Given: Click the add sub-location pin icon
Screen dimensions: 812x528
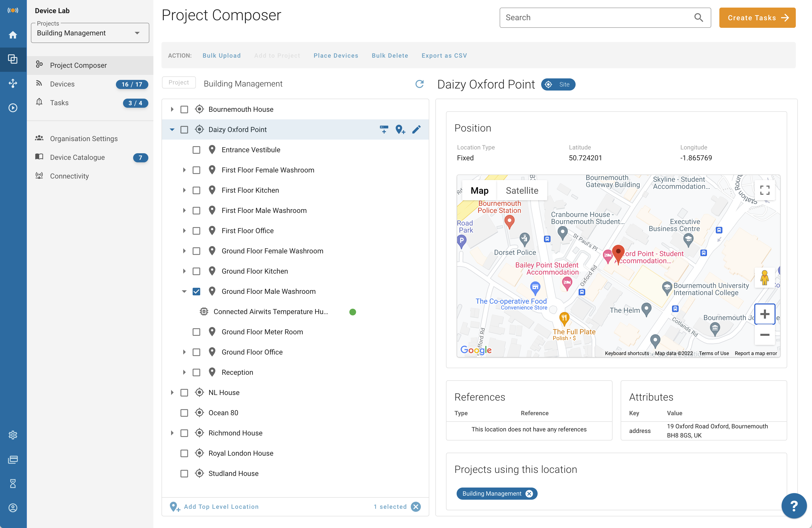Looking at the screenshot, I should pyautogui.click(x=400, y=129).
